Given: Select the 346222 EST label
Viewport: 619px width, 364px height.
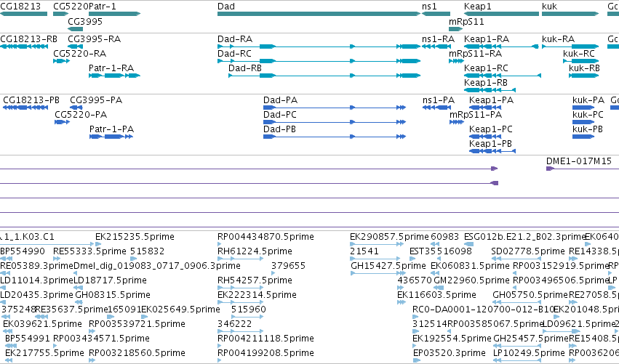Looking at the screenshot, I should coord(234,324).
